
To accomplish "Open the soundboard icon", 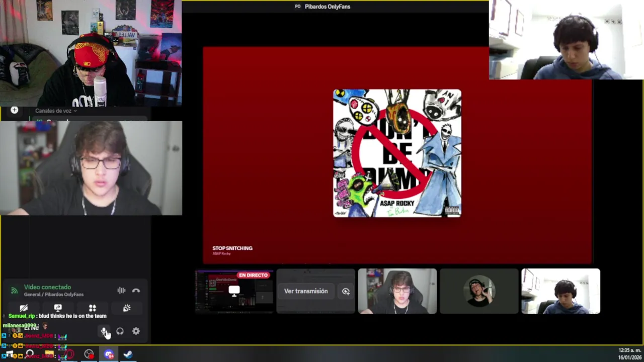I will (x=127, y=308).
